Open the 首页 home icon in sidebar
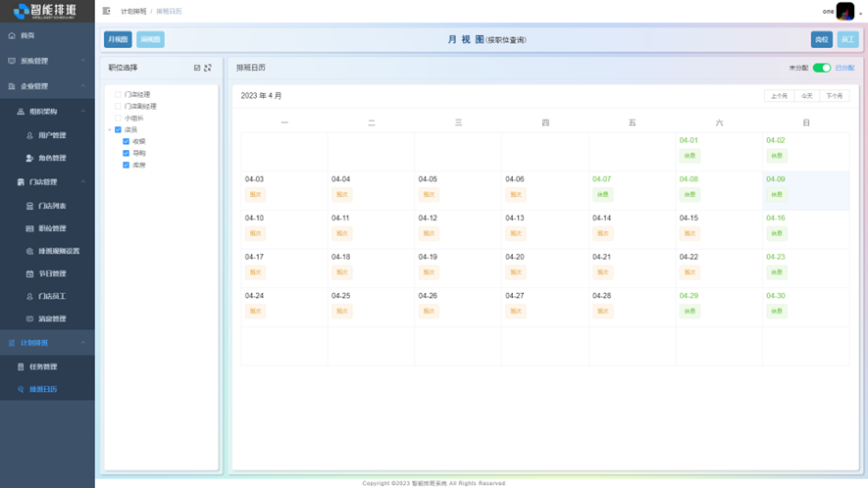Image resolution: width=868 pixels, height=488 pixels. (12, 35)
